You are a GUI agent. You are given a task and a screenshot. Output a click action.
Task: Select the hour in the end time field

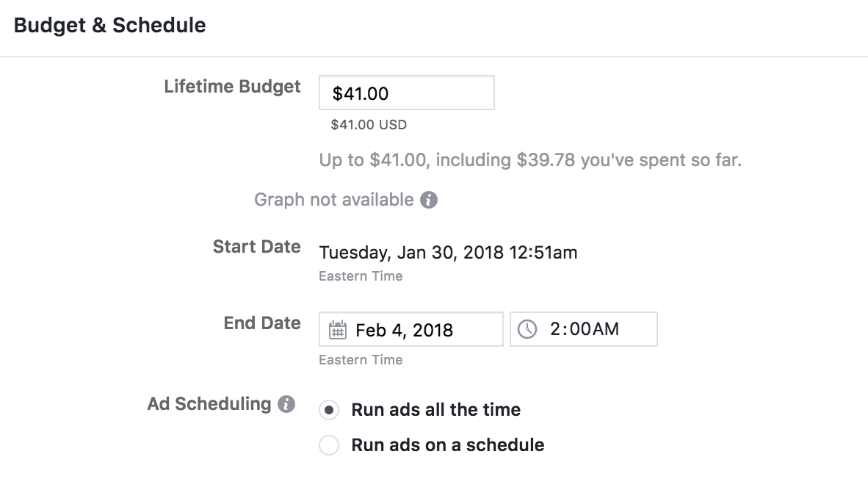click(x=555, y=329)
